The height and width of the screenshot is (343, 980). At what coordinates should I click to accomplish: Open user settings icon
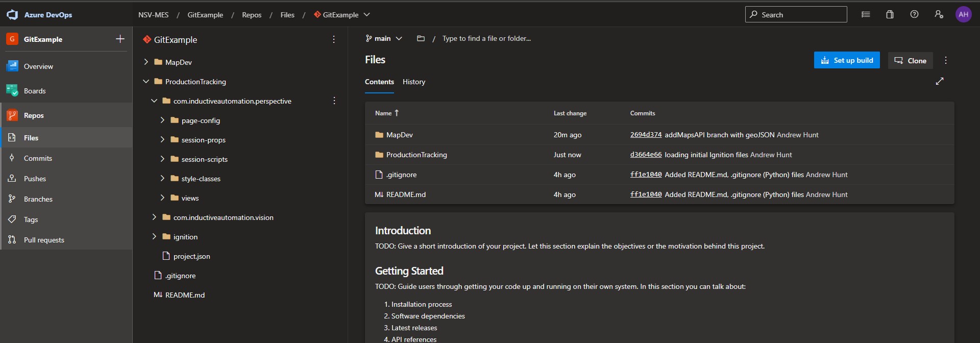pyautogui.click(x=939, y=14)
